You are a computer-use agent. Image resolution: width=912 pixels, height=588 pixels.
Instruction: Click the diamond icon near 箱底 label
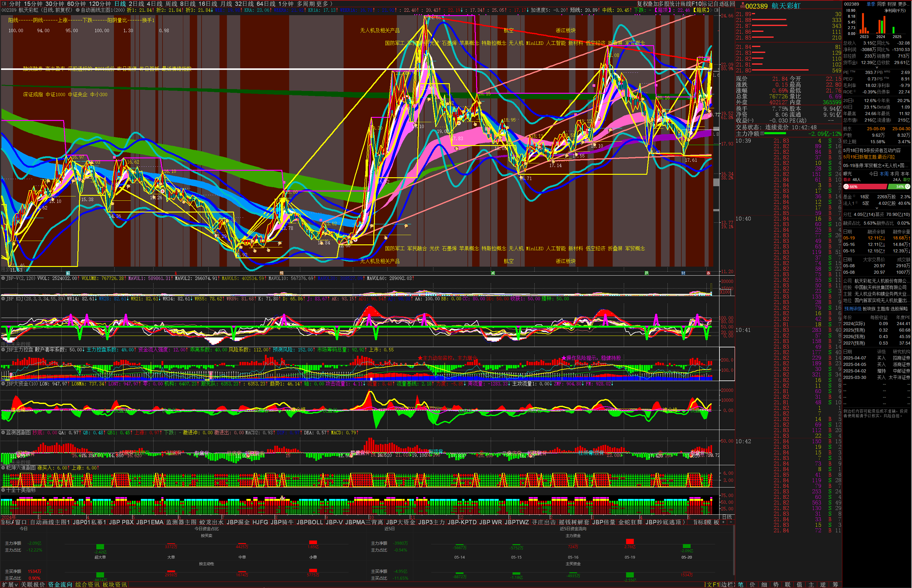(x=711, y=10)
